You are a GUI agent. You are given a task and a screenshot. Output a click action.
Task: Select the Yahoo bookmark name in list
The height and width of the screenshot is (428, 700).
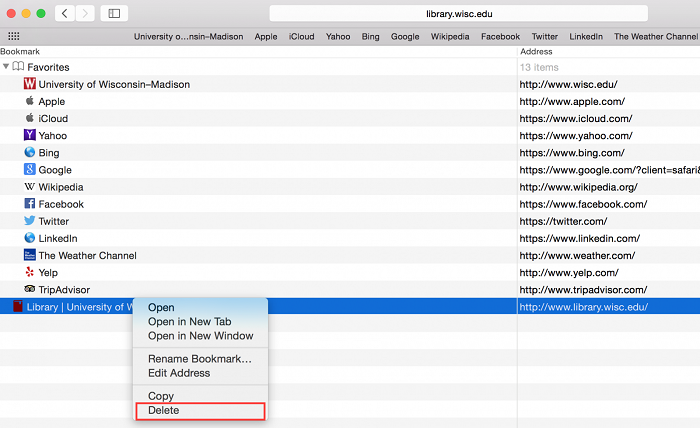(x=53, y=136)
